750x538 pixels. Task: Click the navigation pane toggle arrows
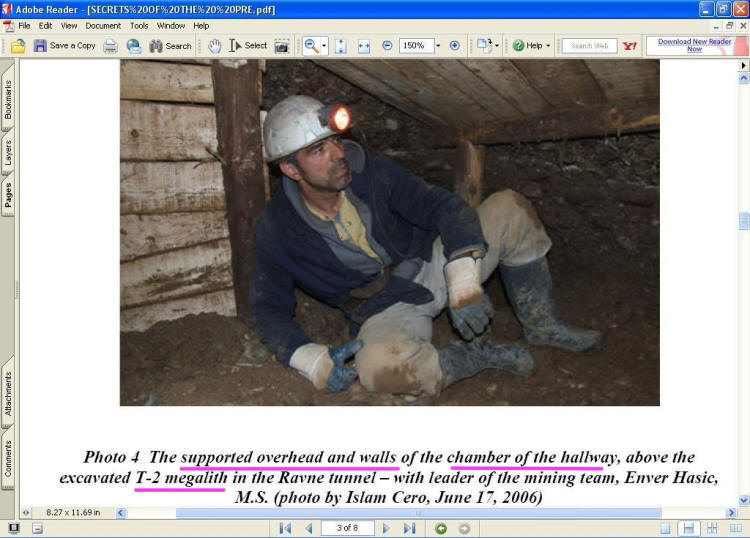(26, 513)
